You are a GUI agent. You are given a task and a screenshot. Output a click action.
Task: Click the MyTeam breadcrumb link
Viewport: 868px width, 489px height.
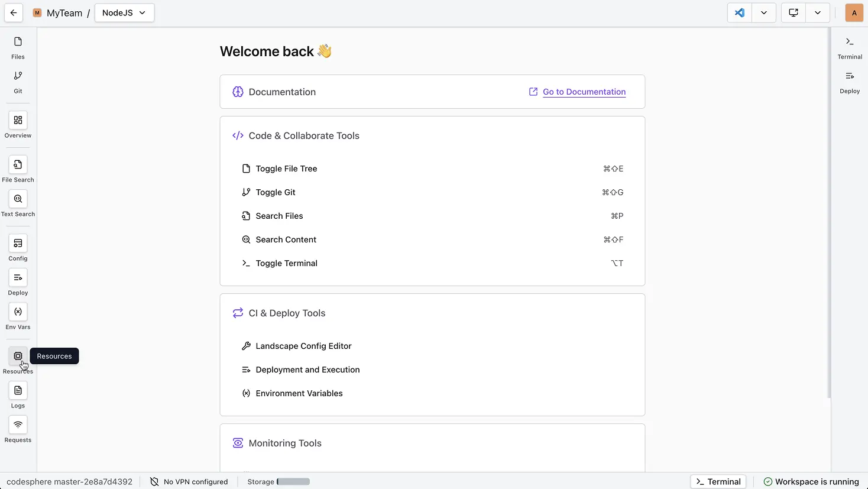click(64, 13)
